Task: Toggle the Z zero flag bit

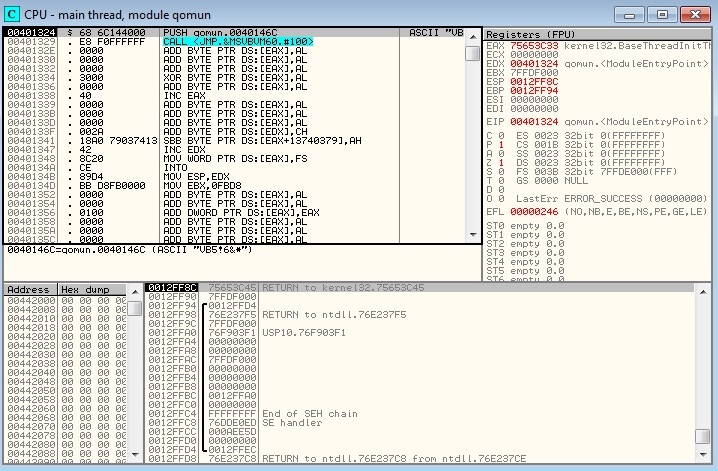Action: pos(501,162)
